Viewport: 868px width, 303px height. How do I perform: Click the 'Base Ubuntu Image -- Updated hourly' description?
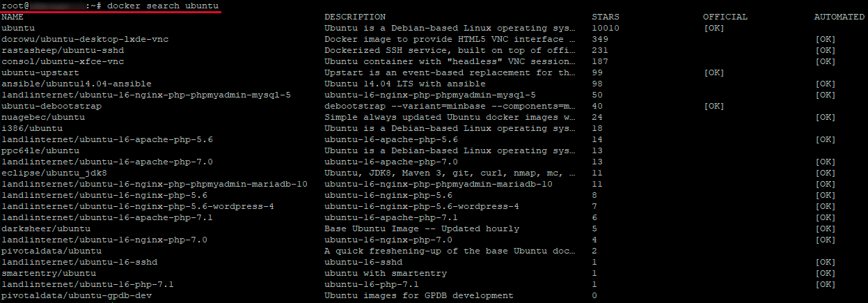point(422,228)
